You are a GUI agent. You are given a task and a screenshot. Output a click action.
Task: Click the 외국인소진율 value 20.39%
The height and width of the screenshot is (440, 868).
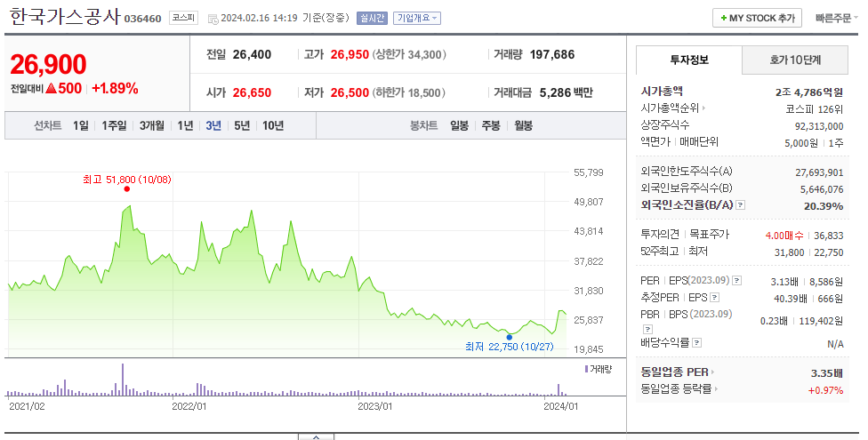point(824,206)
